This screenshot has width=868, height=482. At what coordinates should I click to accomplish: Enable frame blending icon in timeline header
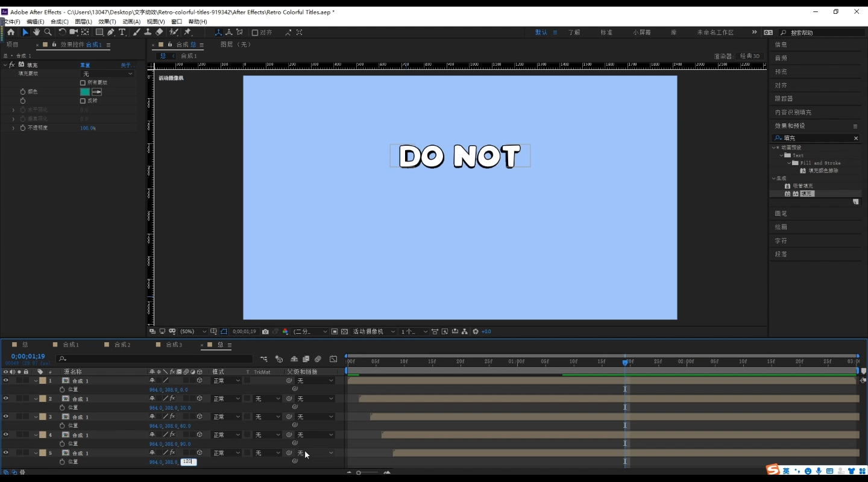pyautogui.click(x=306, y=359)
